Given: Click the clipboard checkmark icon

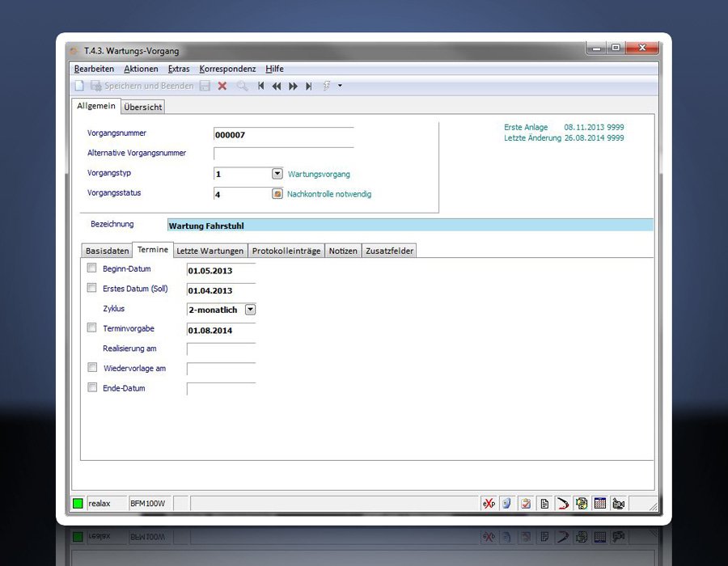Looking at the screenshot, I should 526,504.
